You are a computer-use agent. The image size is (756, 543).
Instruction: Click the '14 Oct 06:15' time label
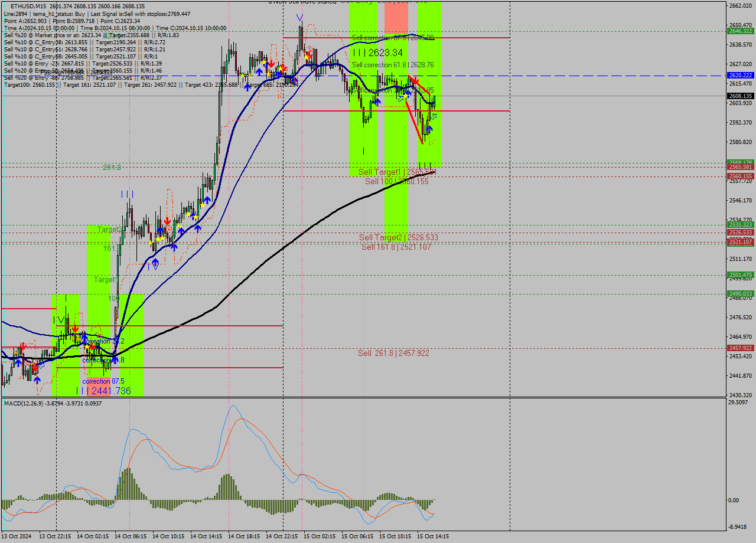click(x=131, y=537)
